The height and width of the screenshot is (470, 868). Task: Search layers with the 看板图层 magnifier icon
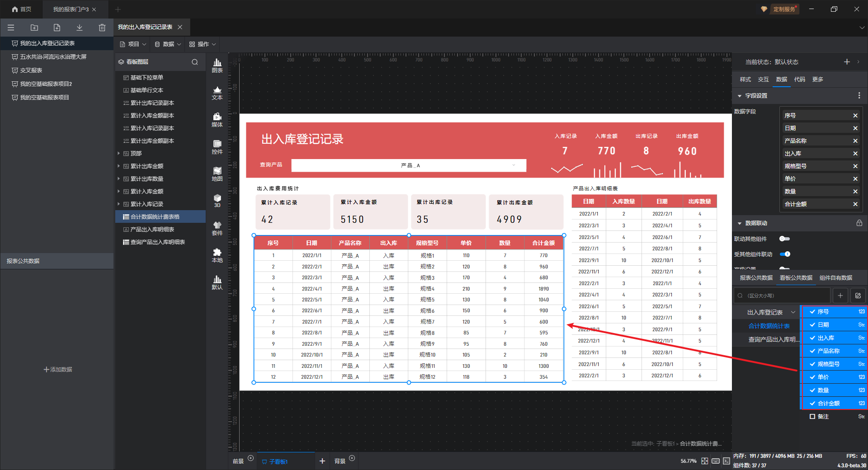point(195,62)
